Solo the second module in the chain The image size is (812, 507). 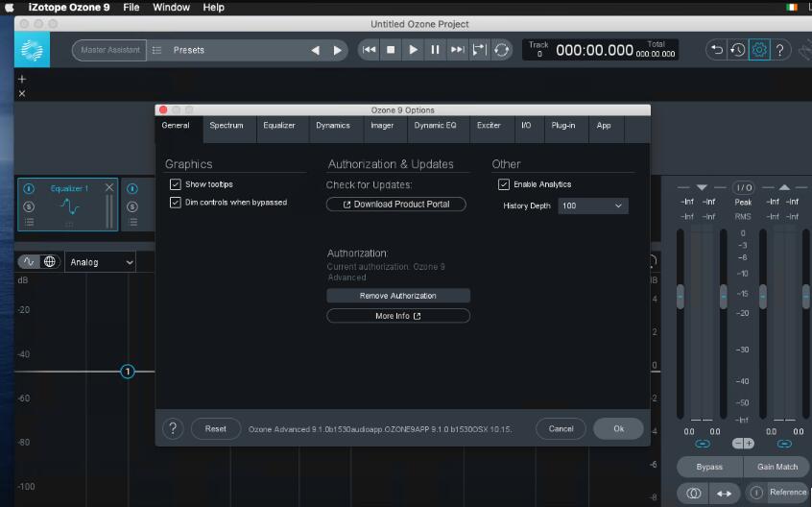(132, 206)
